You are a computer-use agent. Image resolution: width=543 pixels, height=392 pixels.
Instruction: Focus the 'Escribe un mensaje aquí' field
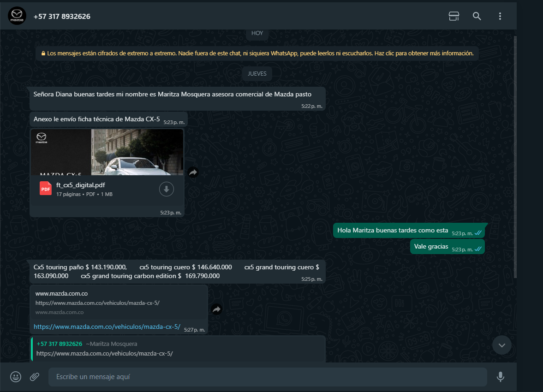point(268,377)
